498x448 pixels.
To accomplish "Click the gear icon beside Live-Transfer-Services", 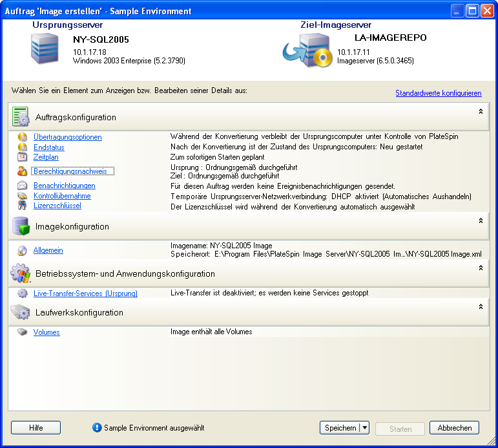I will [22, 293].
